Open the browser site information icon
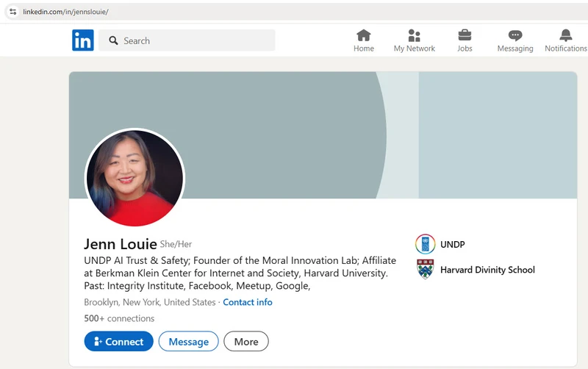The width and height of the screenshot is (588, 369). coord(12,12)
